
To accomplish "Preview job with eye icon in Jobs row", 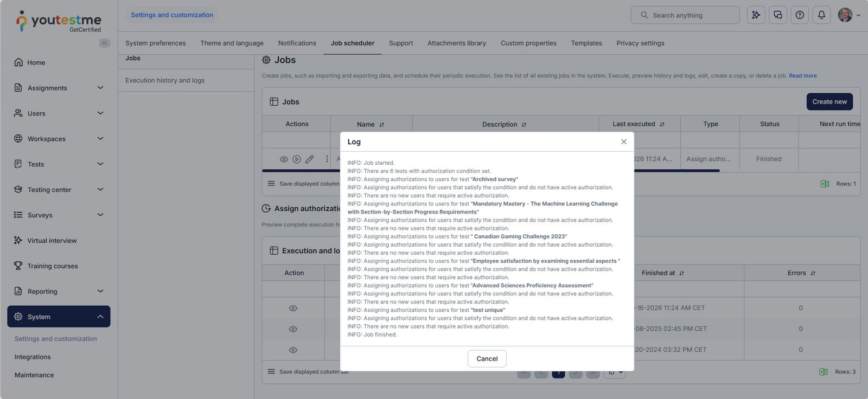I will (x=284, y=159).
